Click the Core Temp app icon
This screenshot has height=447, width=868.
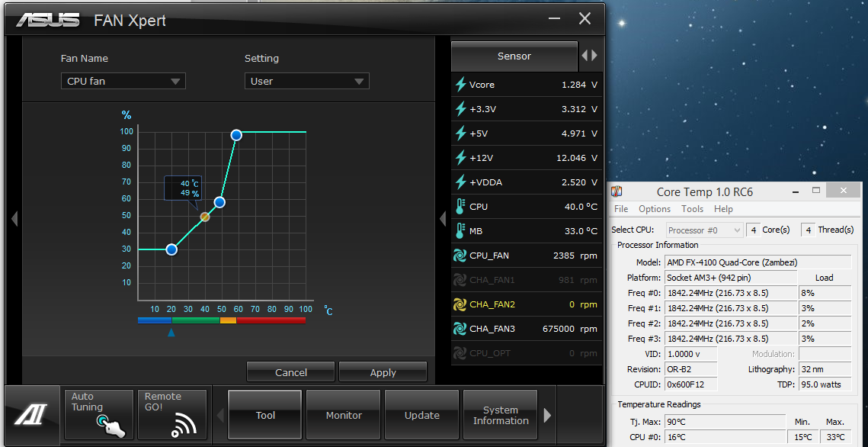pyautogui.click(x=617, y=191)
